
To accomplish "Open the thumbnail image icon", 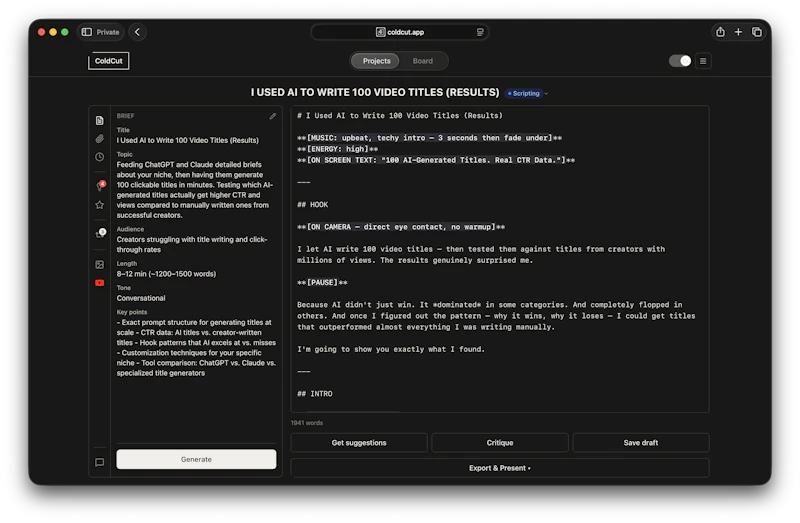I will (99, 264).
